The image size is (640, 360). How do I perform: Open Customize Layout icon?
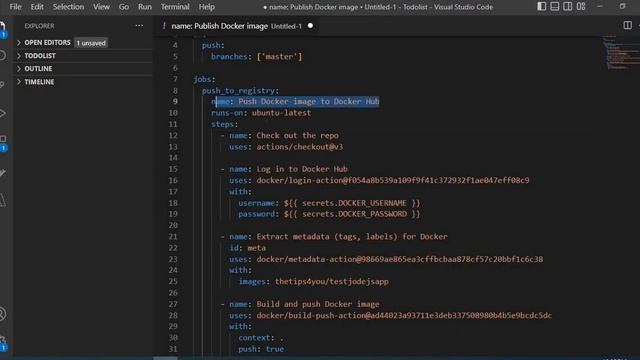pyautogui.click(x=581, y=7)
